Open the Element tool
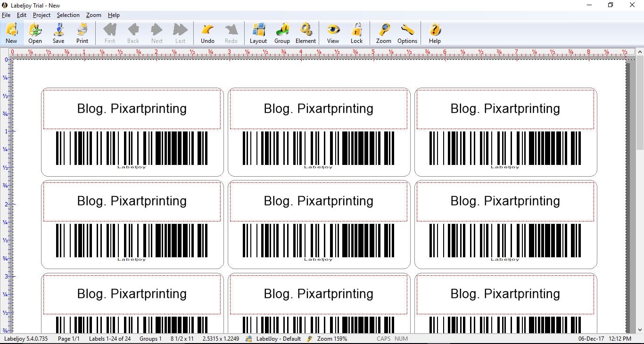 [305, 33]
